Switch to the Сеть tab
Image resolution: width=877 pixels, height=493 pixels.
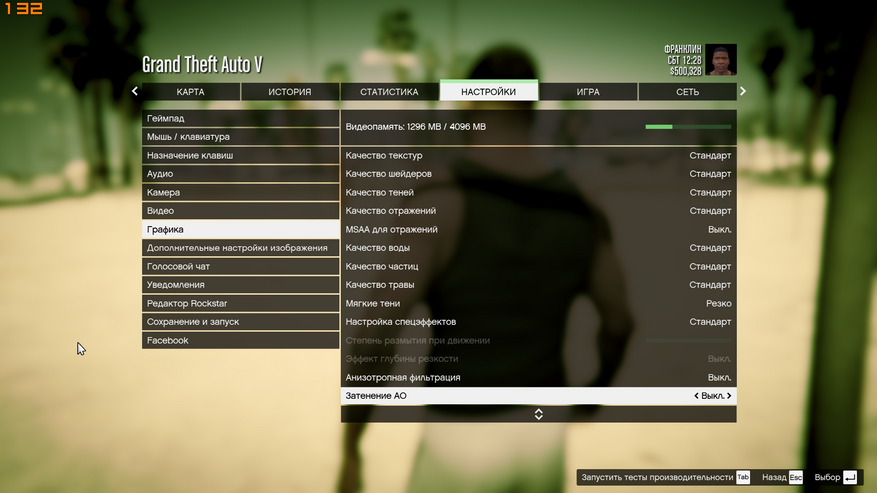687,92
